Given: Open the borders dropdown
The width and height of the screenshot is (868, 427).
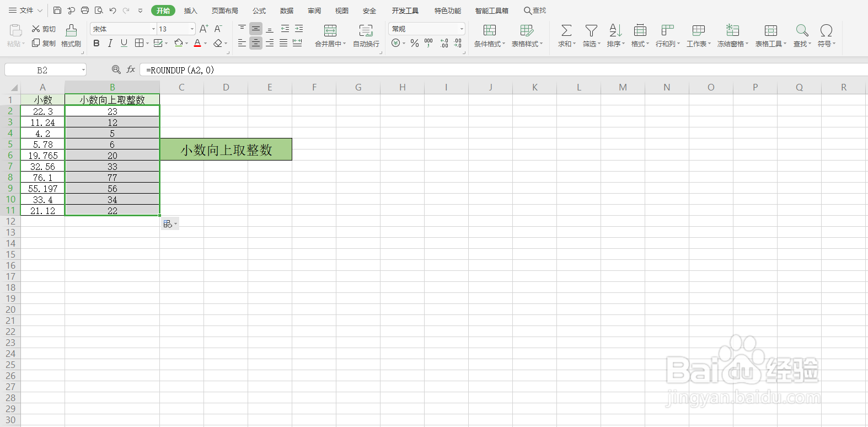Looking at the screenshot, I should point(147,43).
